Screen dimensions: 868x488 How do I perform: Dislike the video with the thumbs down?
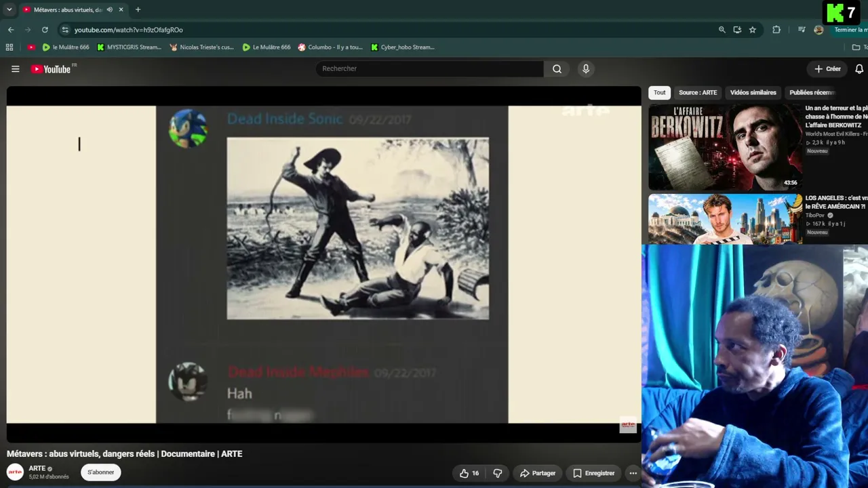(x=497, y=473)
